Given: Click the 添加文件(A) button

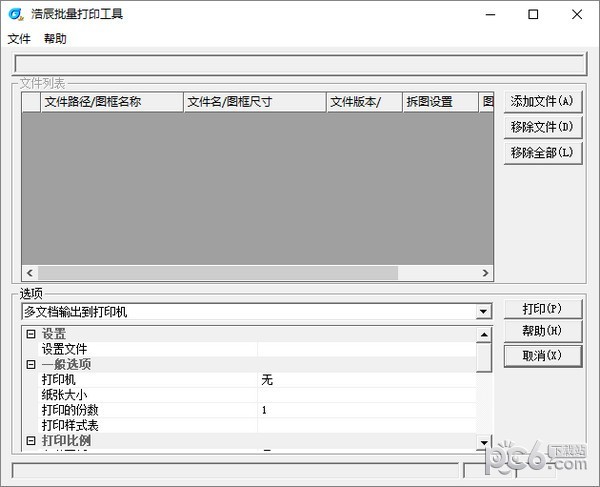Looking at the screenshot, I should (543, 101).
